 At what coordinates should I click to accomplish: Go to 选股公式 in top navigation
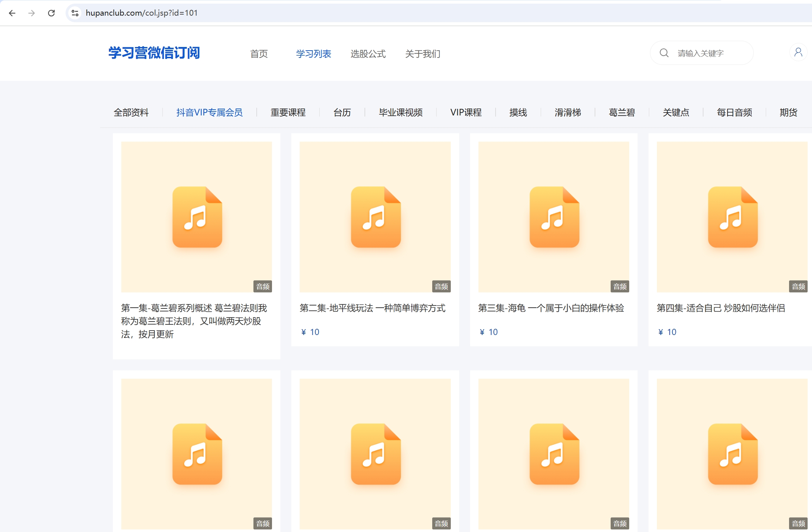point(368,54)
